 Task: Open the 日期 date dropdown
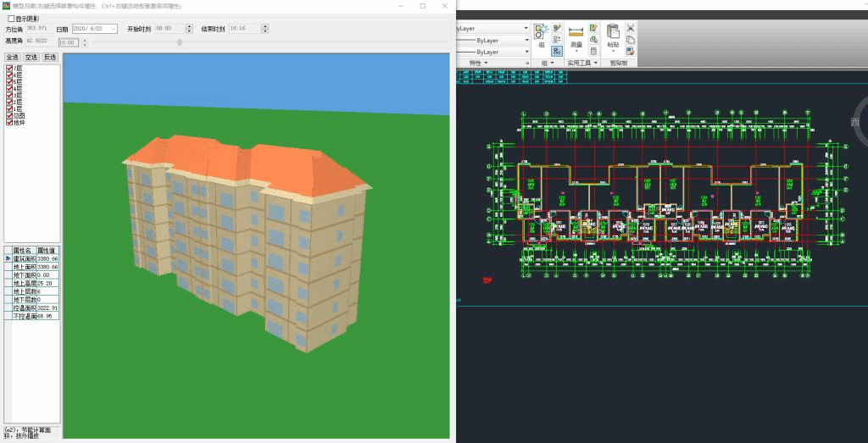[114, 29]
